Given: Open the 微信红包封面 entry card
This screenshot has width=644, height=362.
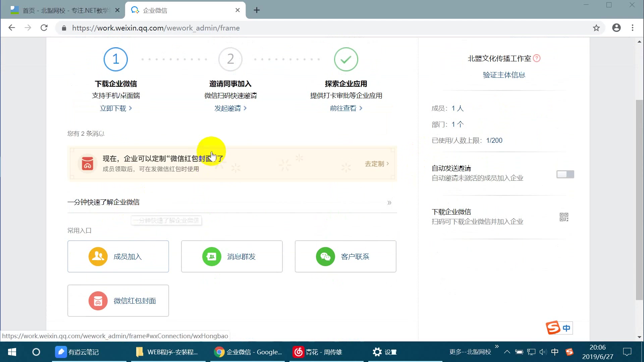Looking at the screenshot, I should pyautogui.click(x=118, y=301).
